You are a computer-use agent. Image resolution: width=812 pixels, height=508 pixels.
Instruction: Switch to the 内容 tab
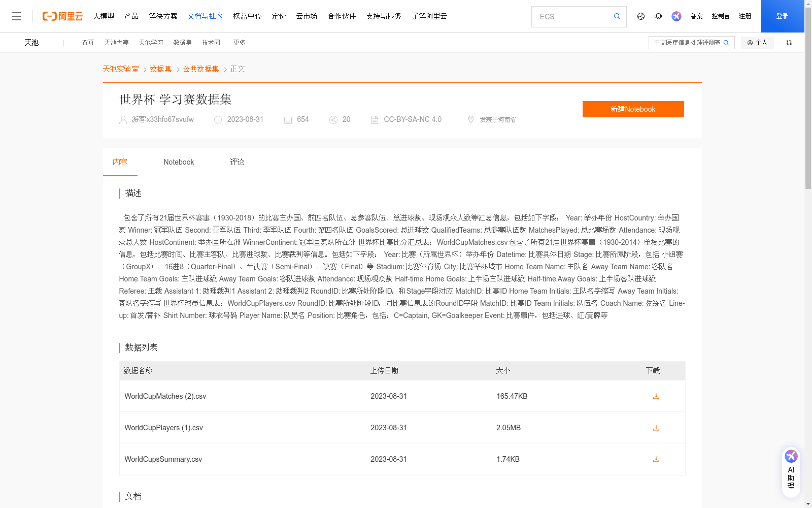[x=120, y=162]
